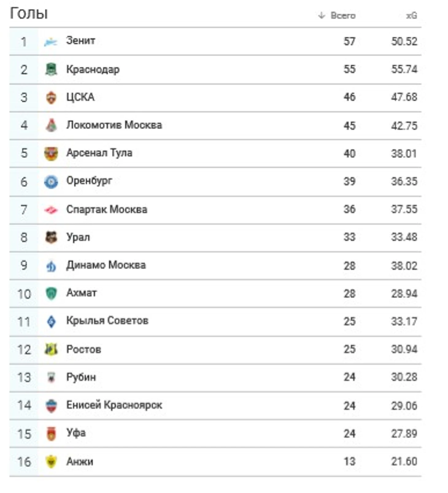Sort teams by xG column header
448x493 pixels.
pos(411,16)
